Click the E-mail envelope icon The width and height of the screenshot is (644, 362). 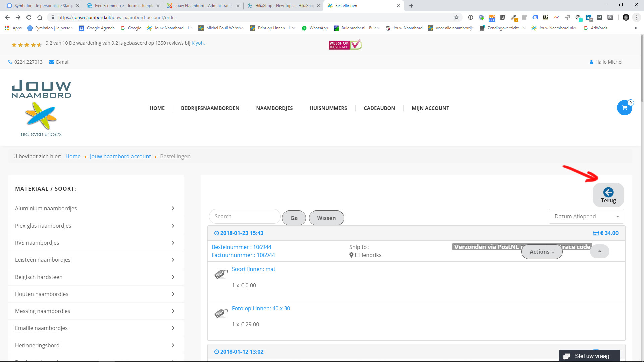point(51,62)
